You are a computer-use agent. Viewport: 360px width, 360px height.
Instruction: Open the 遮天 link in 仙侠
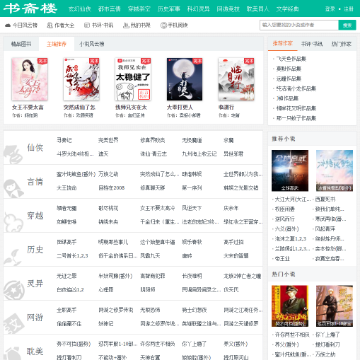[x=103, y=154]
